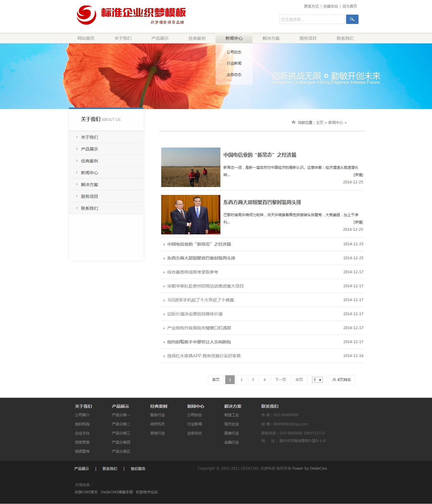Image resolution: width=432 pixels, height=504 pixels.
Task: Jump to last page with 末页
Action: pos(299,380)
